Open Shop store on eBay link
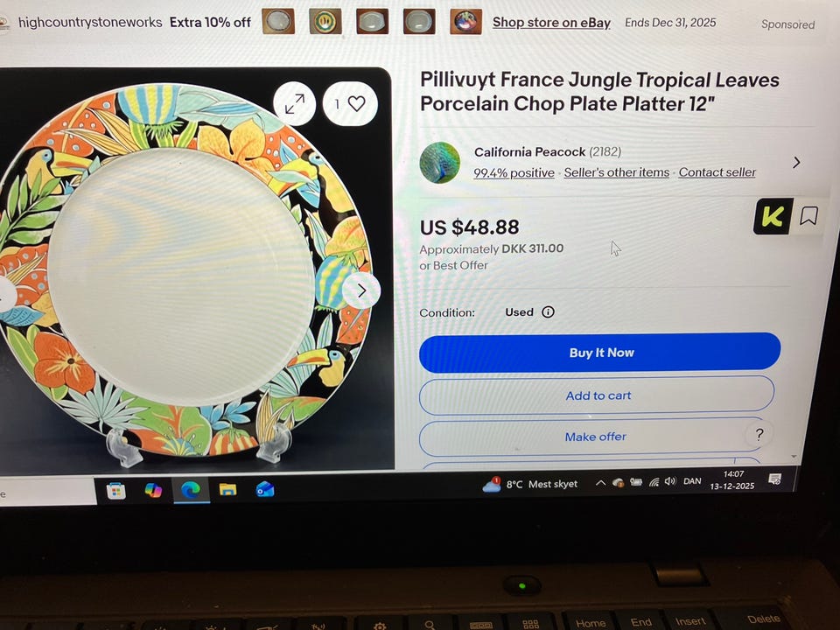 point(551,23)
